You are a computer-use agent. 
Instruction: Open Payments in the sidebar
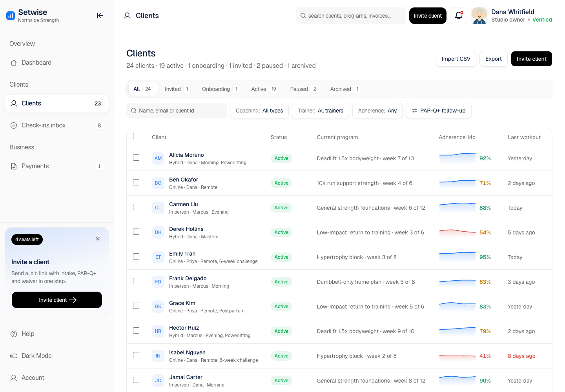pyautogui.click(x=57, y=166)
